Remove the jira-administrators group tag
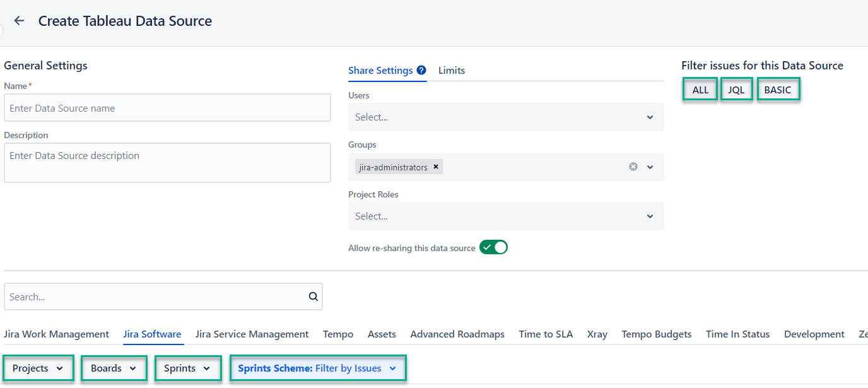 point(435,167)
